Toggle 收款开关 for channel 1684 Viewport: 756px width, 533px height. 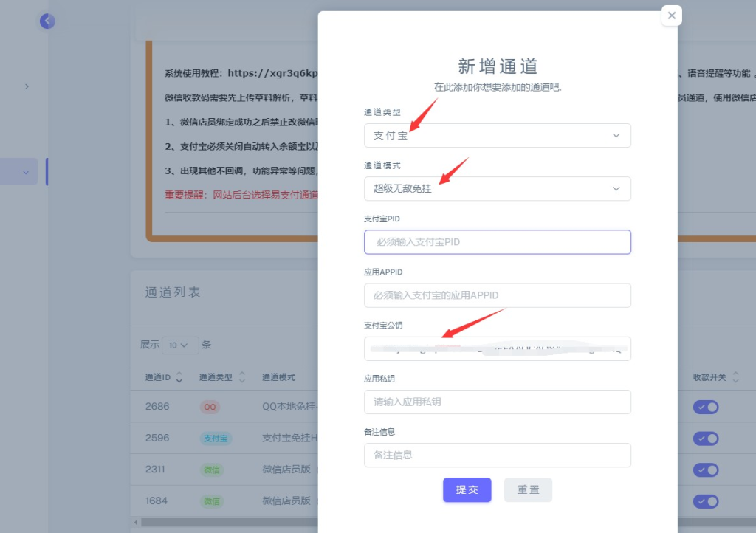pyautogui.click(x=706, y=501)
